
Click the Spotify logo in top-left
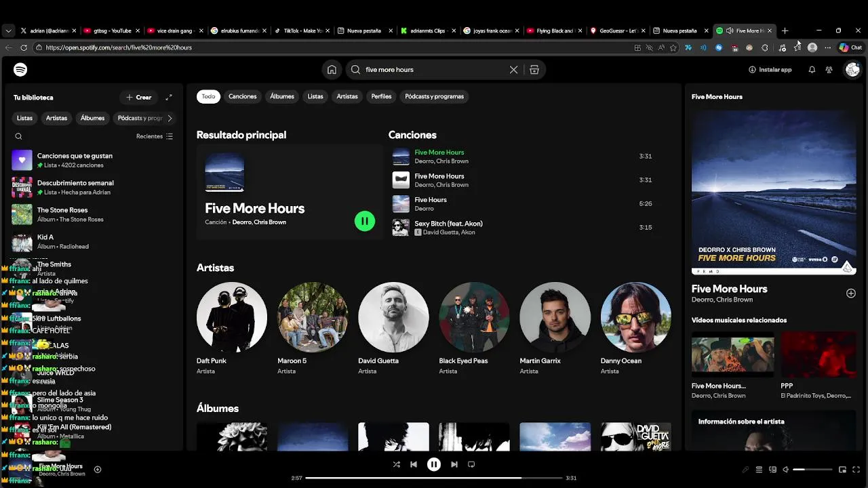20,69
